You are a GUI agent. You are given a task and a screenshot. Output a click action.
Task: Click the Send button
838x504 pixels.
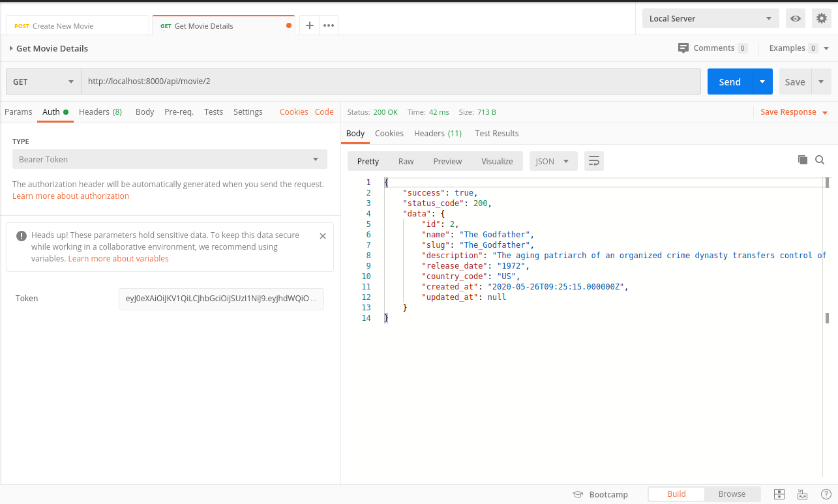pos(730,82)
